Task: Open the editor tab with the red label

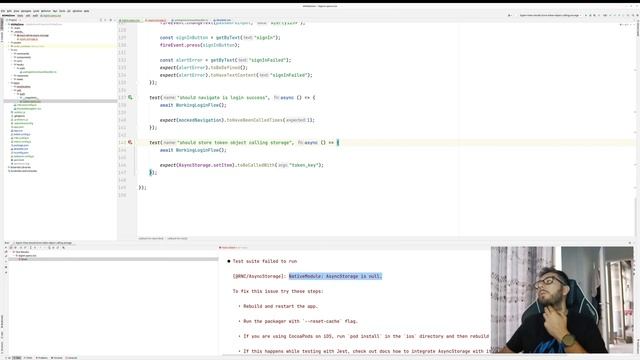Action: [156, 20]
